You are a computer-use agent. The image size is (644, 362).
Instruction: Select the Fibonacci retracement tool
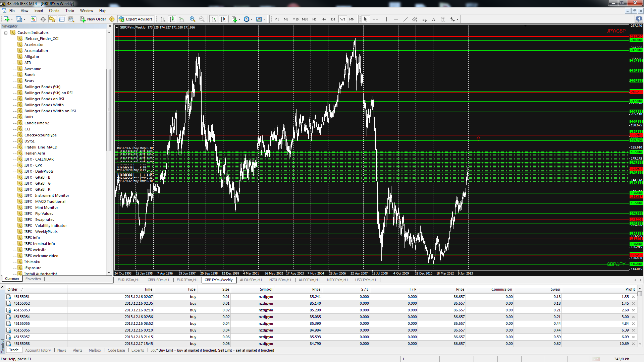tap(424, 19)
